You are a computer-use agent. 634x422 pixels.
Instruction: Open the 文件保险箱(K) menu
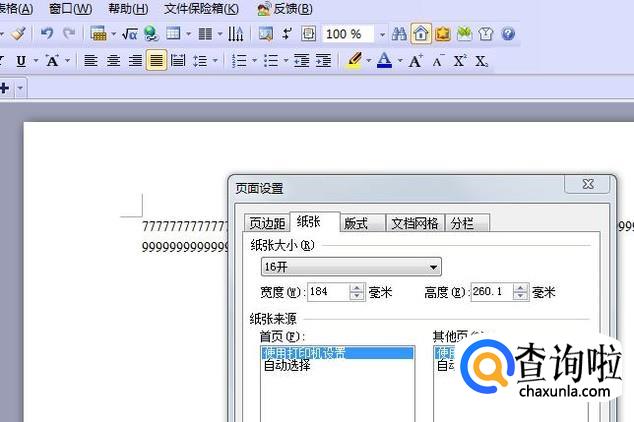click(201, 9)
